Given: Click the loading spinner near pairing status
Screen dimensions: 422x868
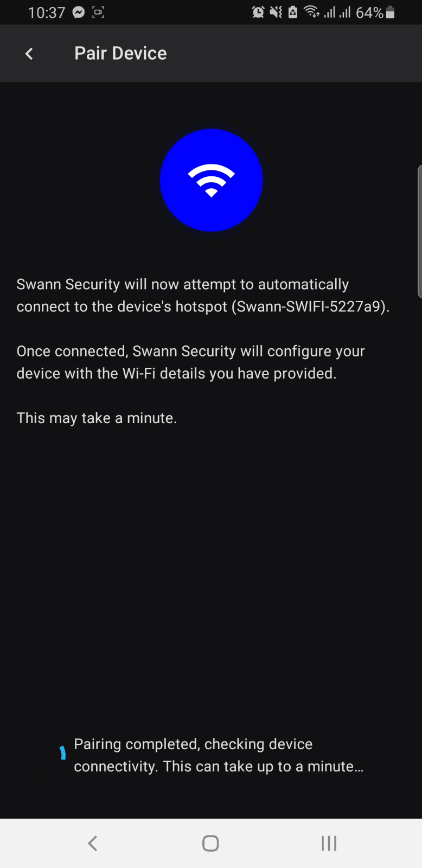Looking at the screenshot, I should (x=63, y=753).
